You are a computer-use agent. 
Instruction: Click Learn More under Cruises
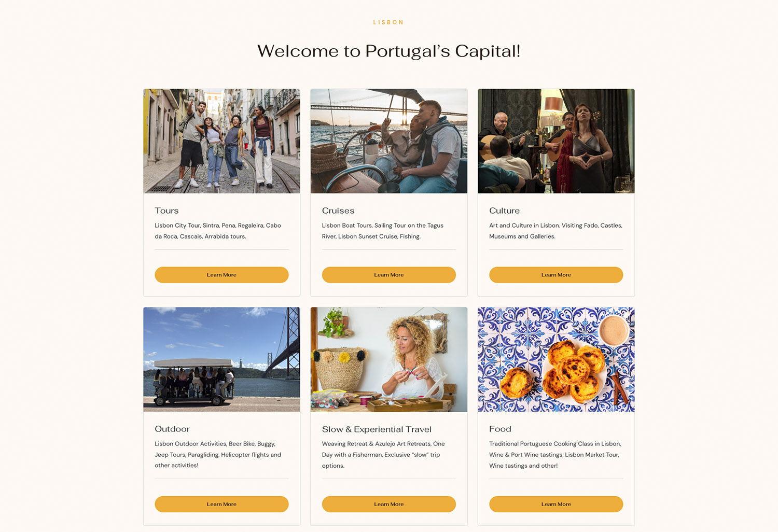tap(388, 275)
